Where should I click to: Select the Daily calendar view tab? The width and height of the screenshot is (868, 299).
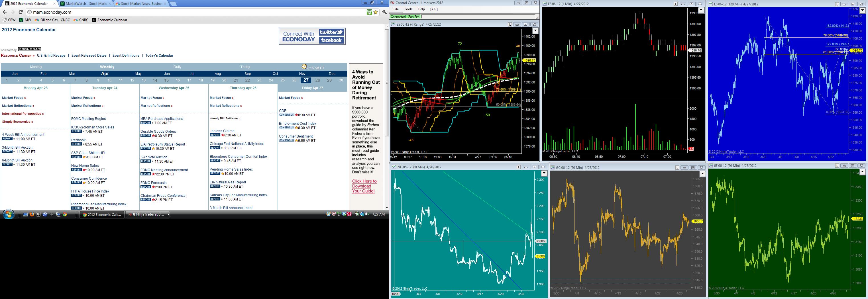pos(177,67)
